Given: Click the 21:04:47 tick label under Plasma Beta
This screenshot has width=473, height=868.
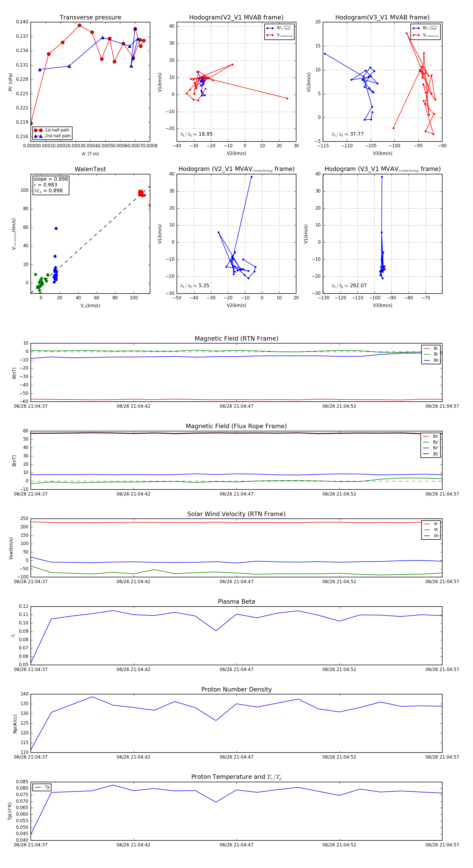Looking at the screenshot, I should coord(236,669).
